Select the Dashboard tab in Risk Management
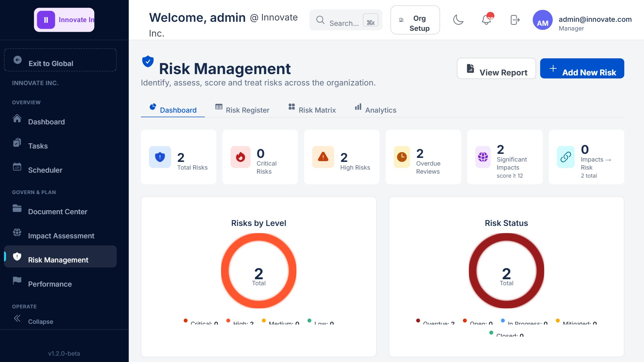 click(173, 109)
